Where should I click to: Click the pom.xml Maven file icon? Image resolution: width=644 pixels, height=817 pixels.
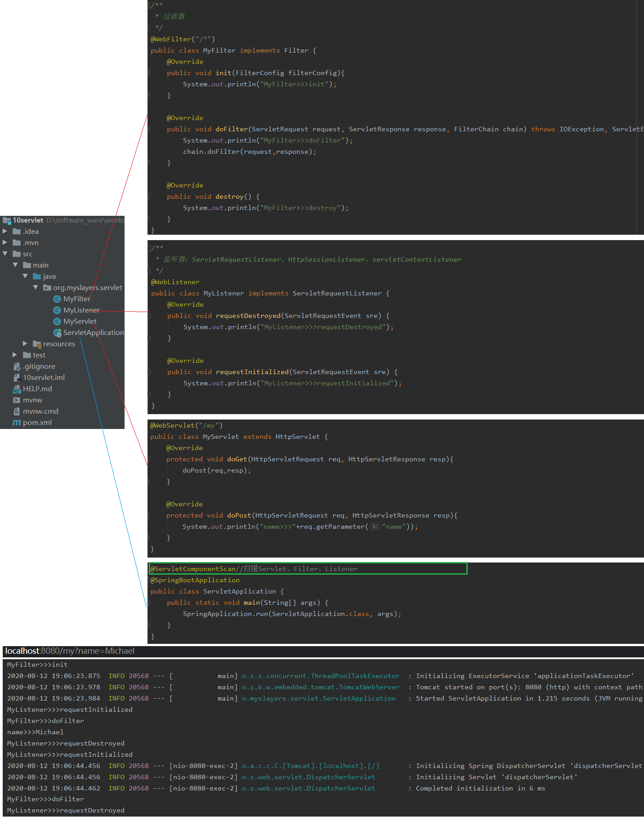pos(17,423)
